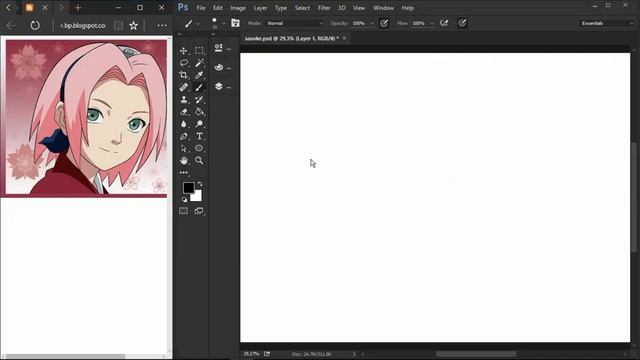This screenshot has height=360, width=640.
Task: Open the Filter menu
Action: pos(324,8)
